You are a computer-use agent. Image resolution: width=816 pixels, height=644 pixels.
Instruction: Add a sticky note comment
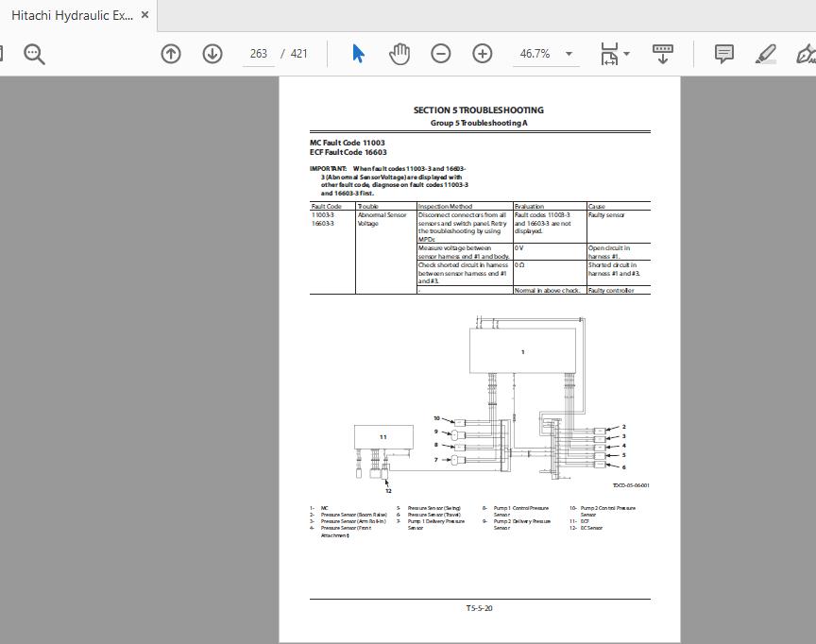(x=723, y=54)
